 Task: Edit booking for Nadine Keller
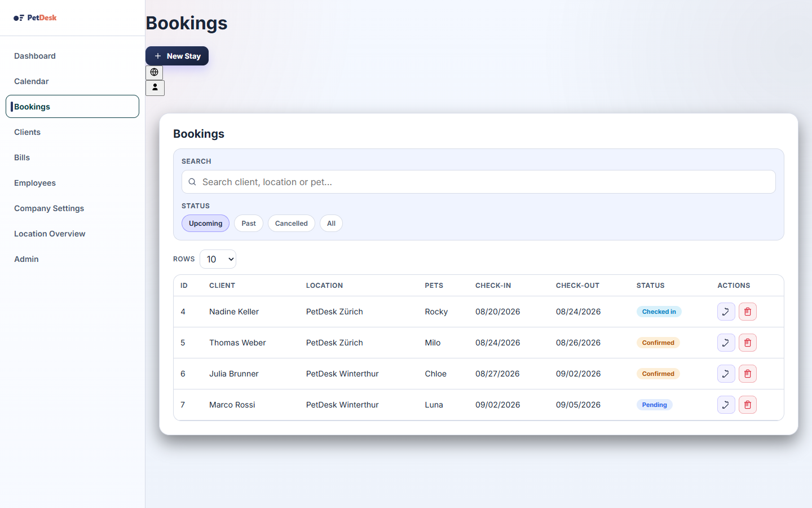pyautogui.click(x=726, y=312)
